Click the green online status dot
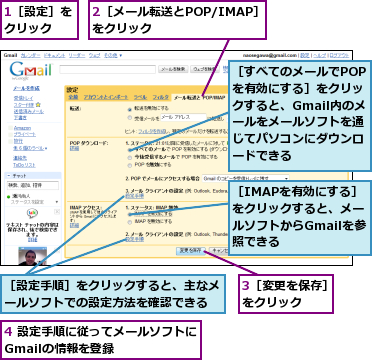 [8, 197]
